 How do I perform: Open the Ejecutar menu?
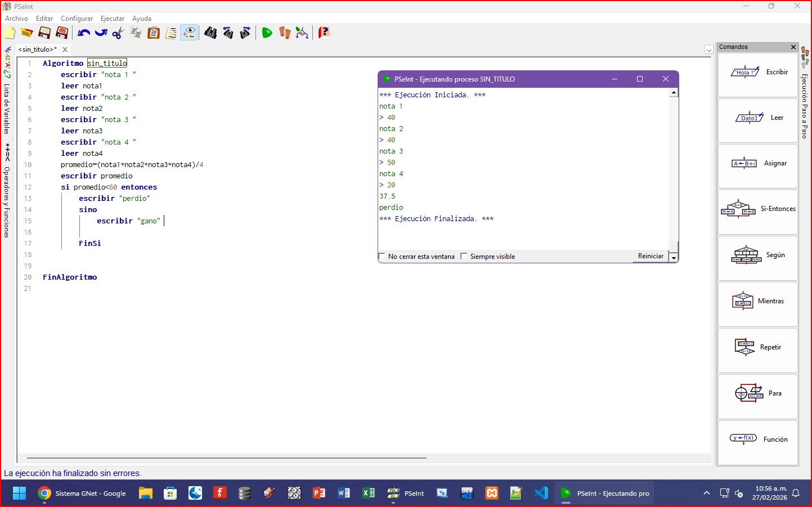(x=112, y=19)
